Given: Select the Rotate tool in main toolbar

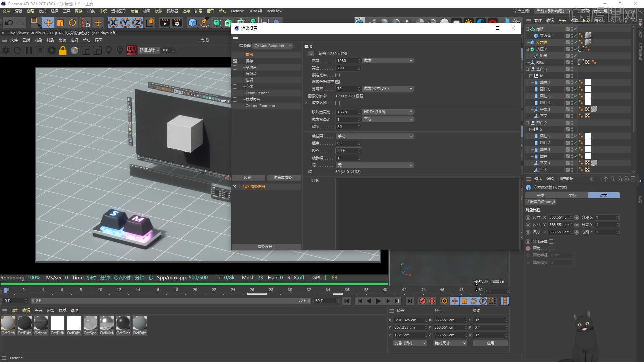Looking at the screenshot, I should coord(72,23).
